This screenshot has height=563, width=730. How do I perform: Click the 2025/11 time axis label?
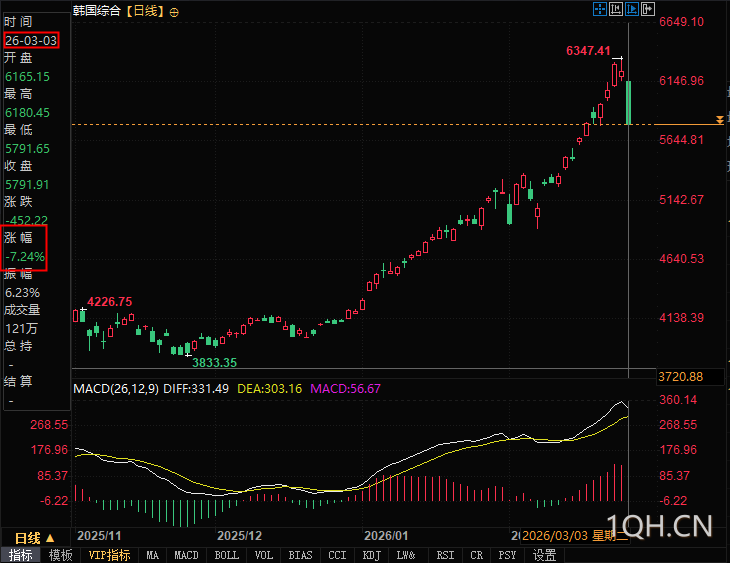tap(99, 536)
